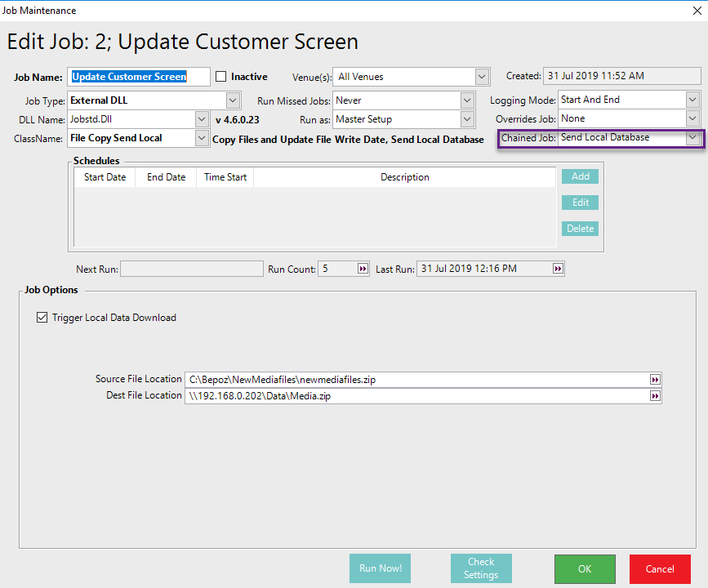Confirm changes with the OK button
This screenshot has height=588, width=708.
(585, 568)
